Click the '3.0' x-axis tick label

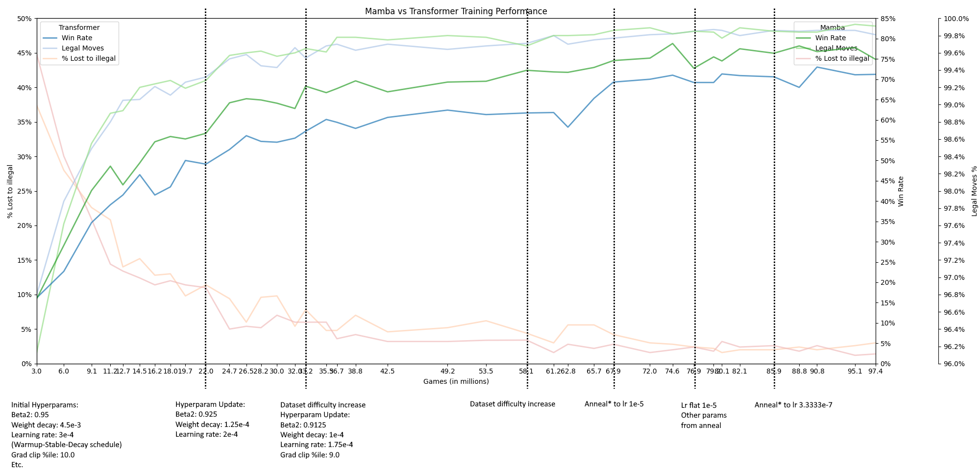pyautogui.click(x=37, y=371)
